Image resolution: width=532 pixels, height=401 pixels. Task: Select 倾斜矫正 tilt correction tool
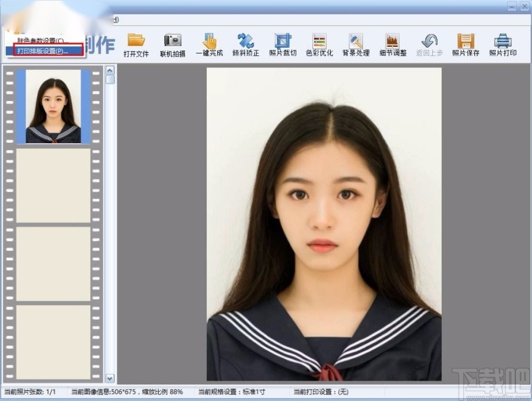coord(246,45)
